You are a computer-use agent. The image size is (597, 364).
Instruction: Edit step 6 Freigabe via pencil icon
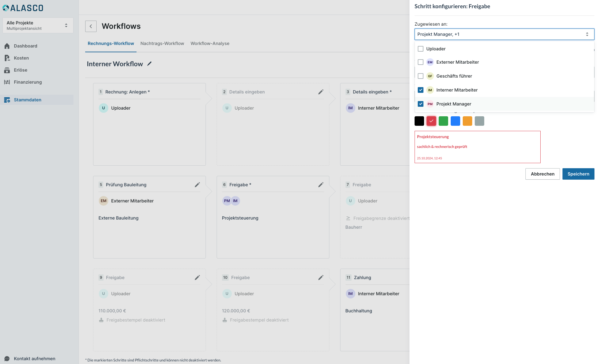coord(321,185)
